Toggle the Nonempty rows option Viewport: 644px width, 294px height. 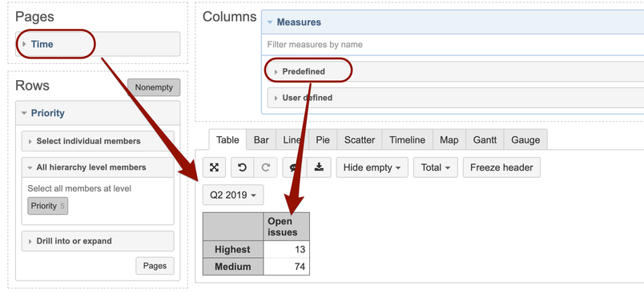coord(154,87)
